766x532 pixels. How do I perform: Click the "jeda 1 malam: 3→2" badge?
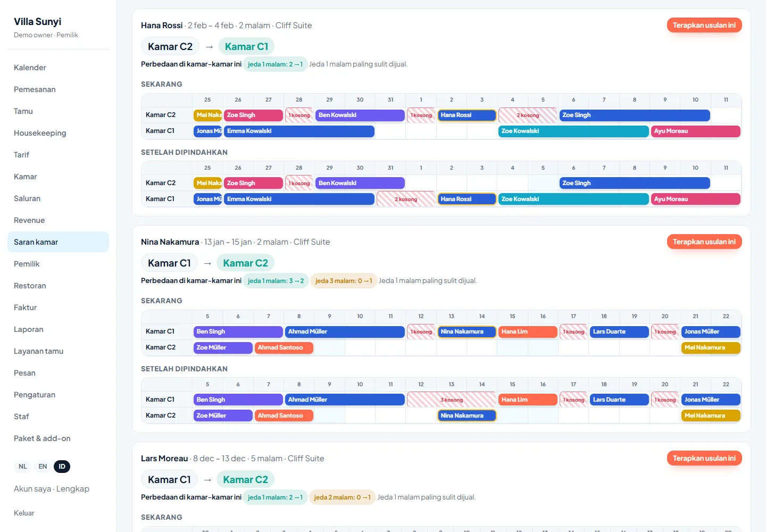pyautogui.click(x=276, y=281)
